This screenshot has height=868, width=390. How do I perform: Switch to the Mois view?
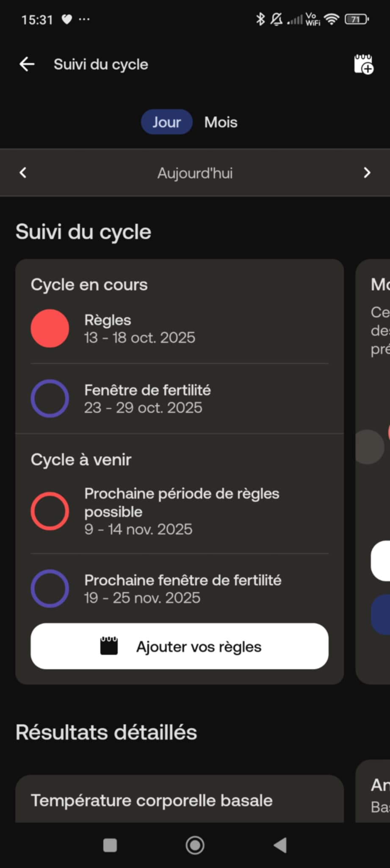pos(221,122)
